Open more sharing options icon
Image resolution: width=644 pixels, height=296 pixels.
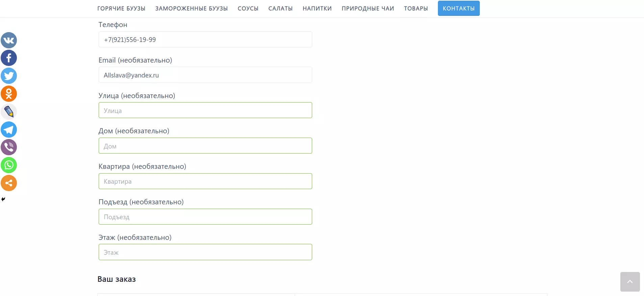pos(9,183)
